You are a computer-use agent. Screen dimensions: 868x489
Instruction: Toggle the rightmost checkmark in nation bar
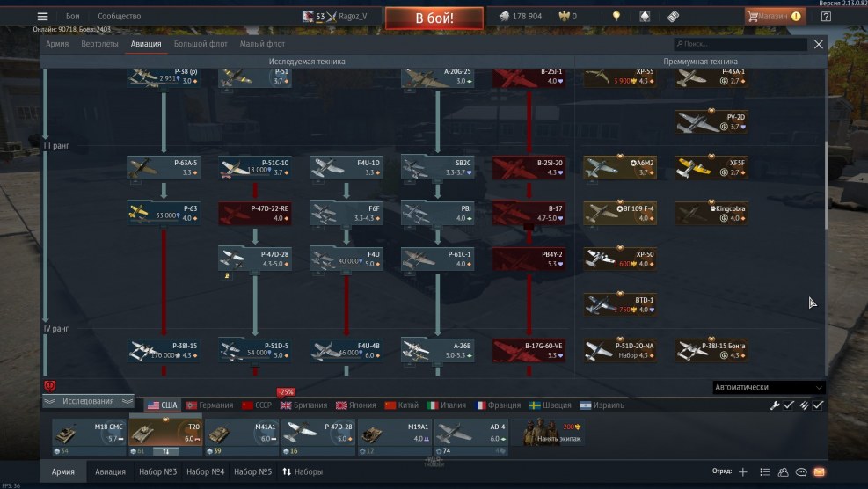[x=819, y=405]
